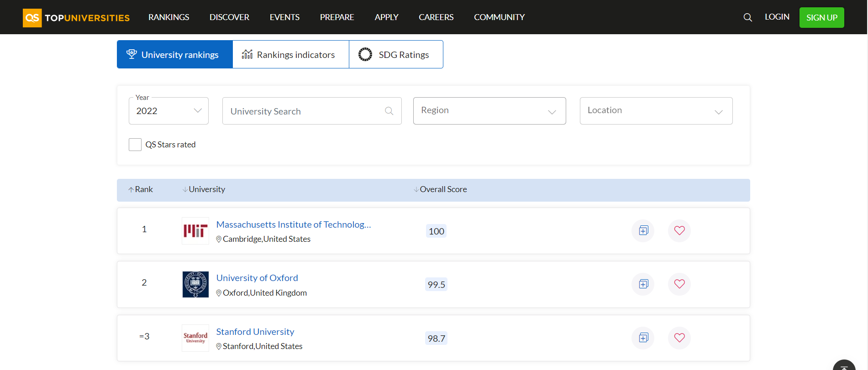Viewport: 868px width, 370px height.
Task: Expand the Region dropdown
Action: click(489, 111)
